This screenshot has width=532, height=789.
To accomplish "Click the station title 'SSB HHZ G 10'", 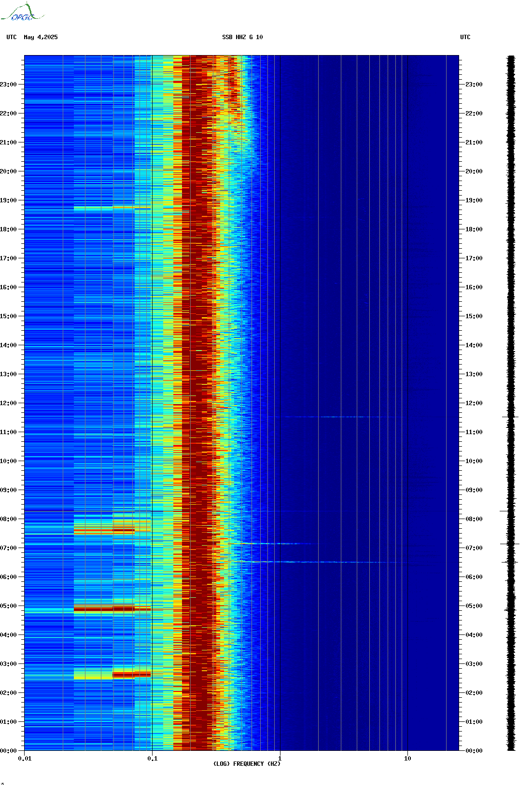I will pos(242,37).
